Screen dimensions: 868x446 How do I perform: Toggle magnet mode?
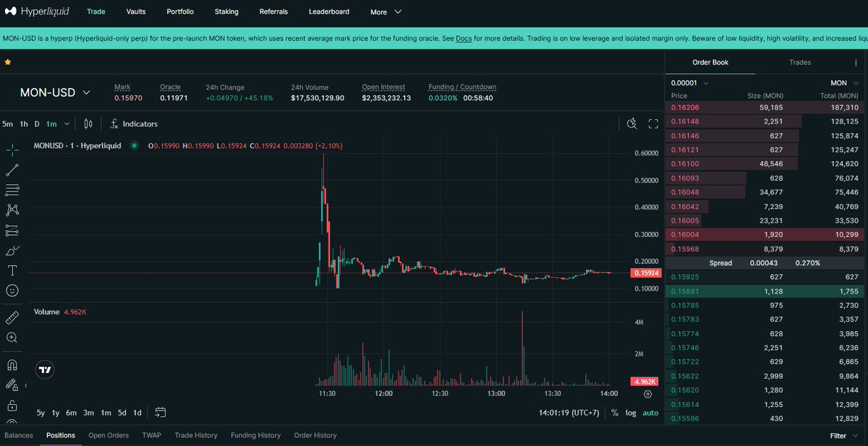tap(12, 365)
